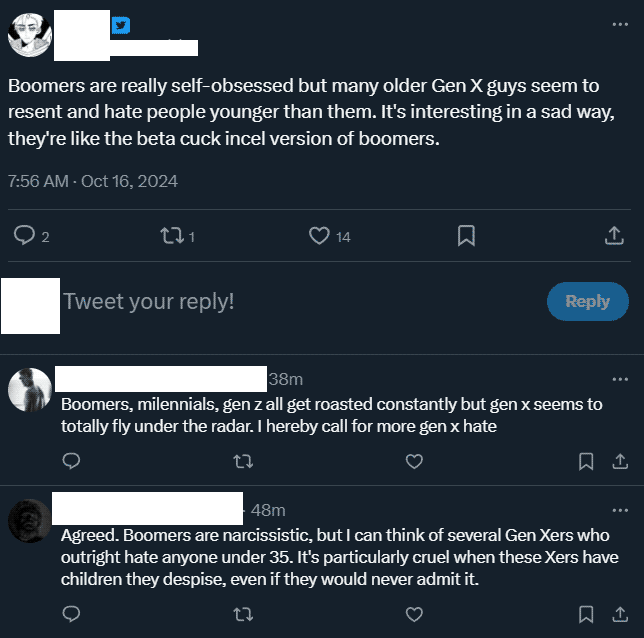Like the 48m 'Agreed' comment
Screen dimensions: 644x638
pyautogui.click(x=414, y=613)
